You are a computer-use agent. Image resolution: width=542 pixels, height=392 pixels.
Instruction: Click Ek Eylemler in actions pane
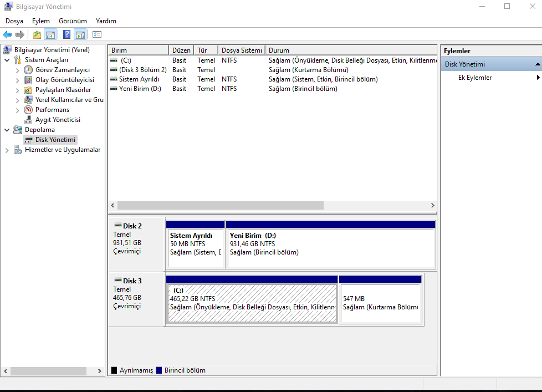(475, 78)
